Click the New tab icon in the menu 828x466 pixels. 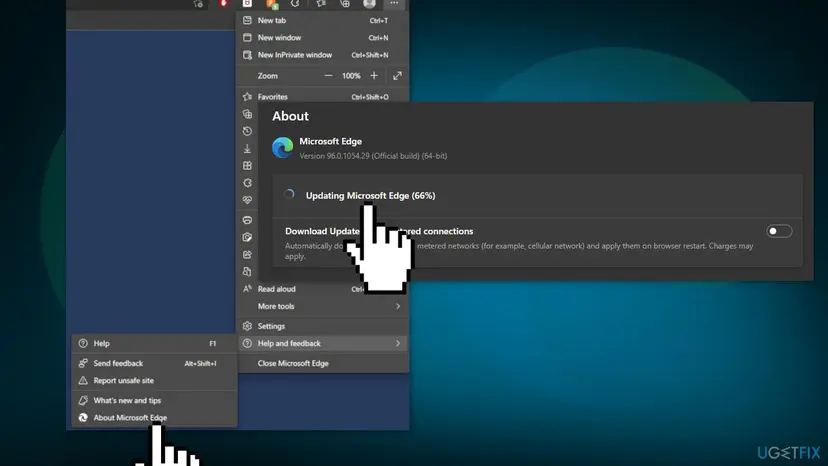(247, 21)
